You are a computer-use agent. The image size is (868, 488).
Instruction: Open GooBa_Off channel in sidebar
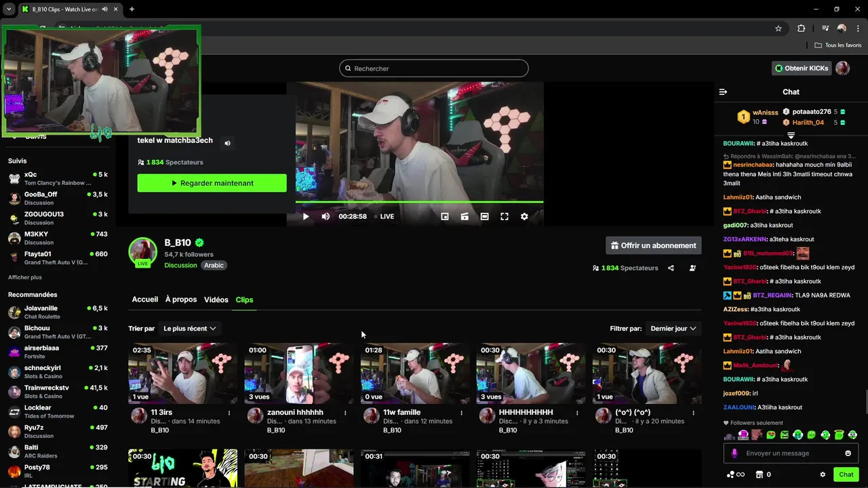58,198
